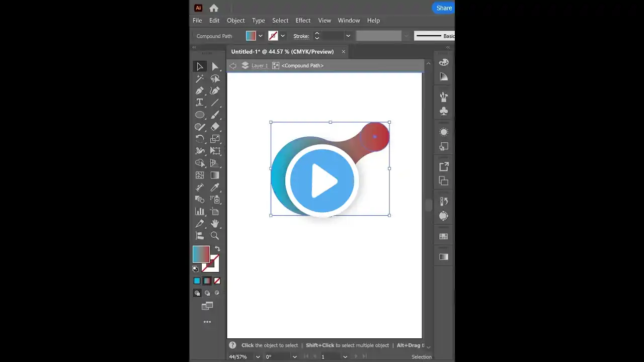Toggle the None stroke color option

click(217, 281)
